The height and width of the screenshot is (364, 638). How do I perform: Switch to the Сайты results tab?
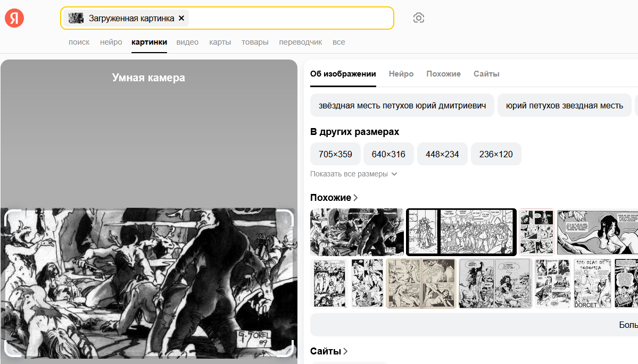486,74
